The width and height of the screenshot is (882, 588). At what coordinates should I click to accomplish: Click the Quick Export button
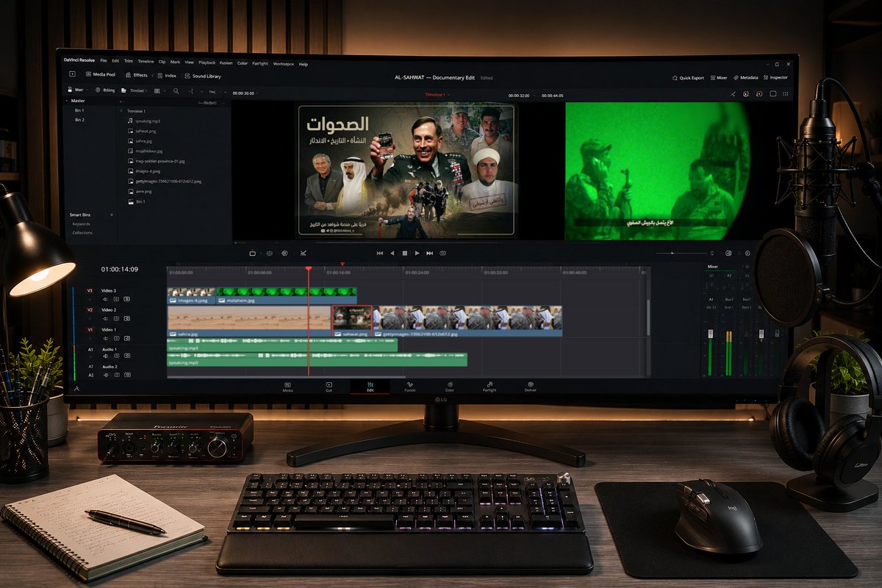click(x=688, y=78)
